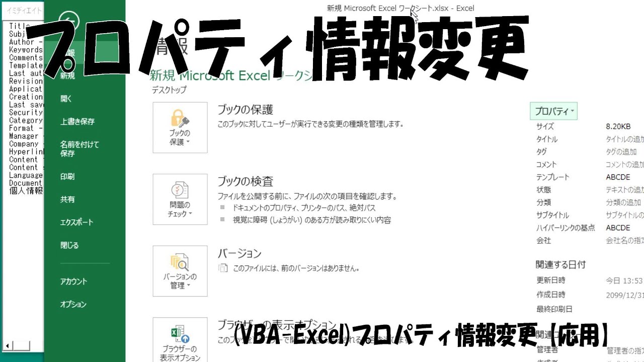Screen dimensions: 644x362
Task: Click the Manager row in left window
Action: tap(26, 136)
